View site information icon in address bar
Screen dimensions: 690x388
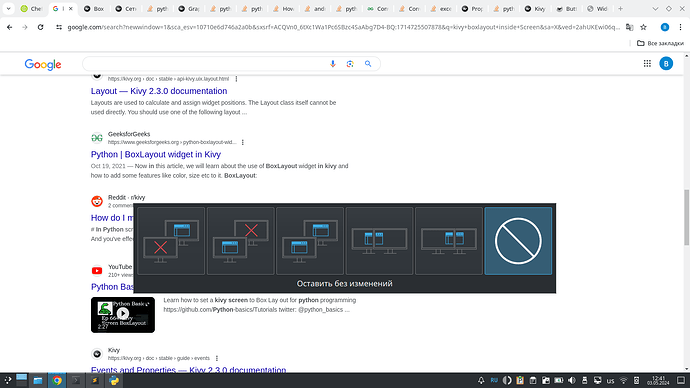click(x=59, y=27)
